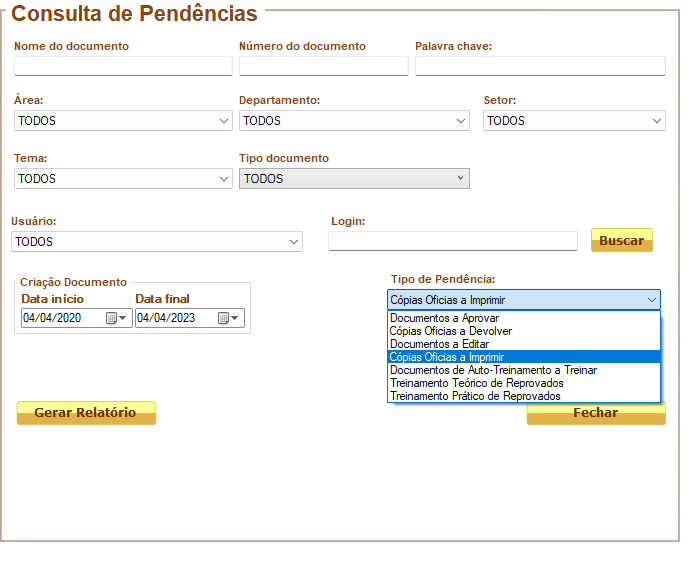Expand the Tipo documento dropdown

click(354, 179)
